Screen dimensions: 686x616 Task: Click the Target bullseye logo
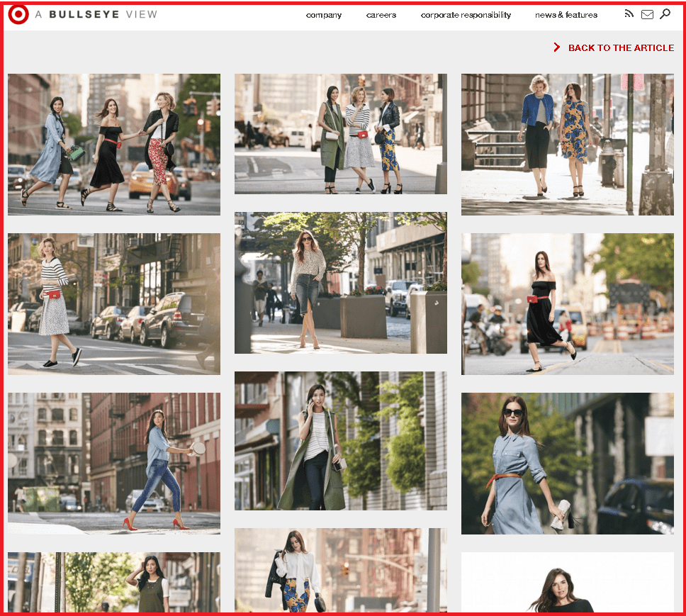18,15
